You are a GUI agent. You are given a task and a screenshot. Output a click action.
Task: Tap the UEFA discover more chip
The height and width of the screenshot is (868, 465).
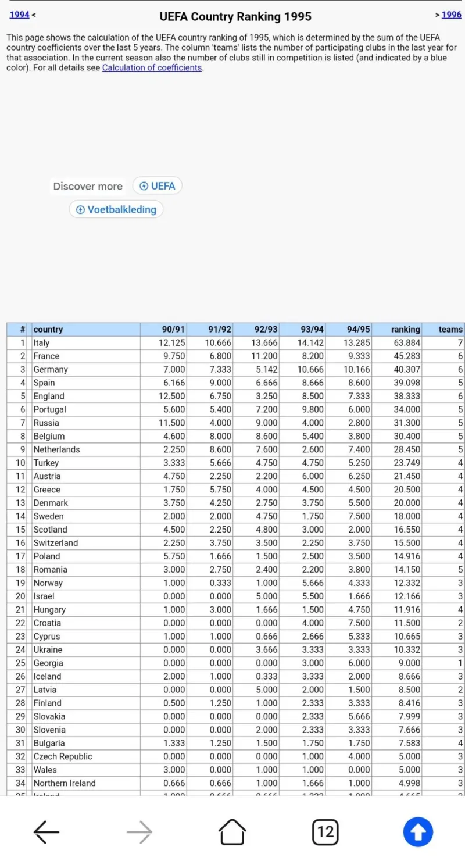(158, 186)
